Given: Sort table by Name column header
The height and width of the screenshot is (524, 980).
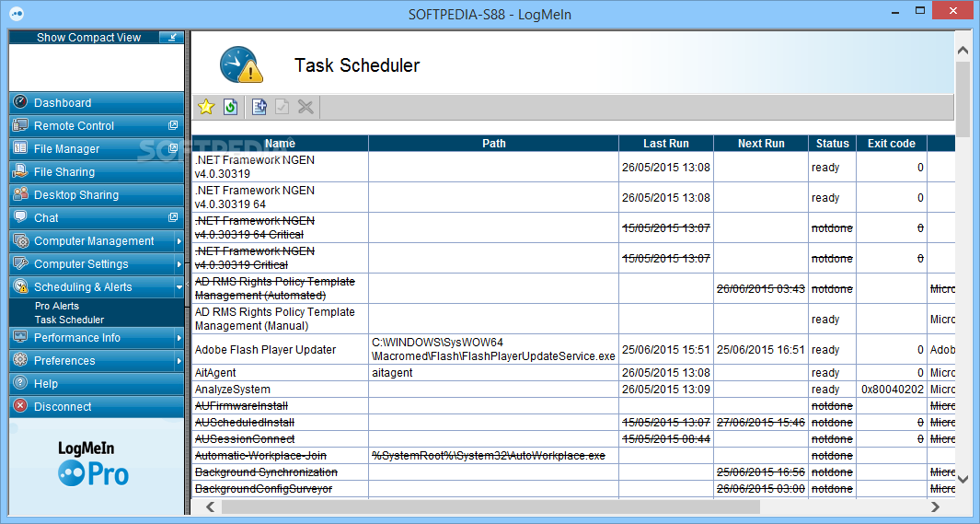Looking at the screenshot, I should [280, 143].
